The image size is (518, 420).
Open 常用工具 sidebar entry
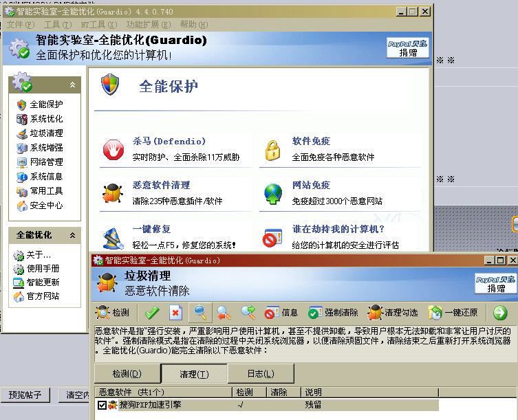coord(46,191)
